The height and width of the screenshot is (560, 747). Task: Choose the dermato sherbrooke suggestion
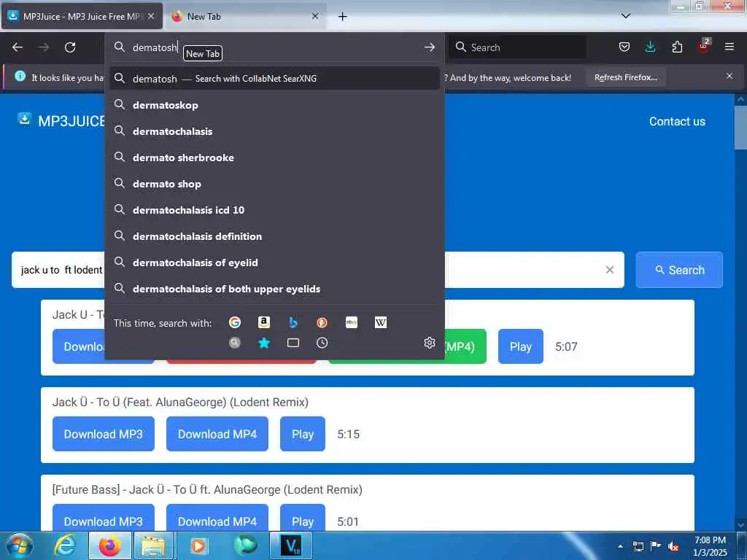[275, 157]
